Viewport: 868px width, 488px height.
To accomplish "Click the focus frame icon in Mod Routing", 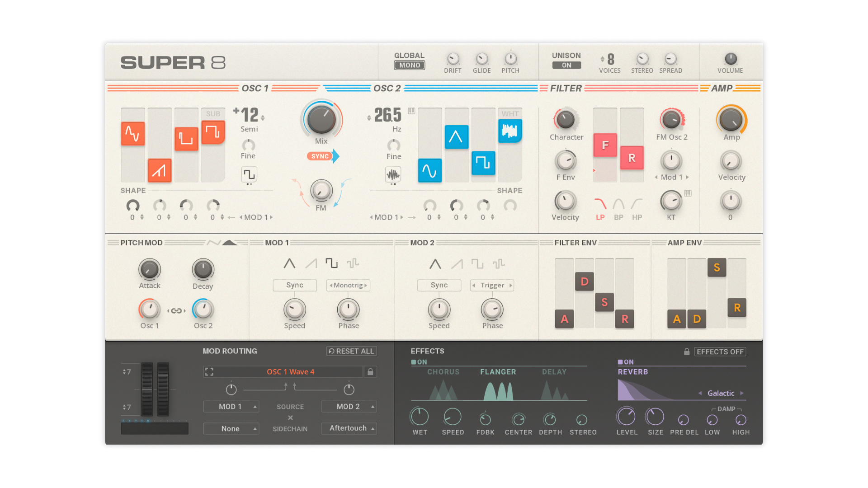I will tap(209, 371).
